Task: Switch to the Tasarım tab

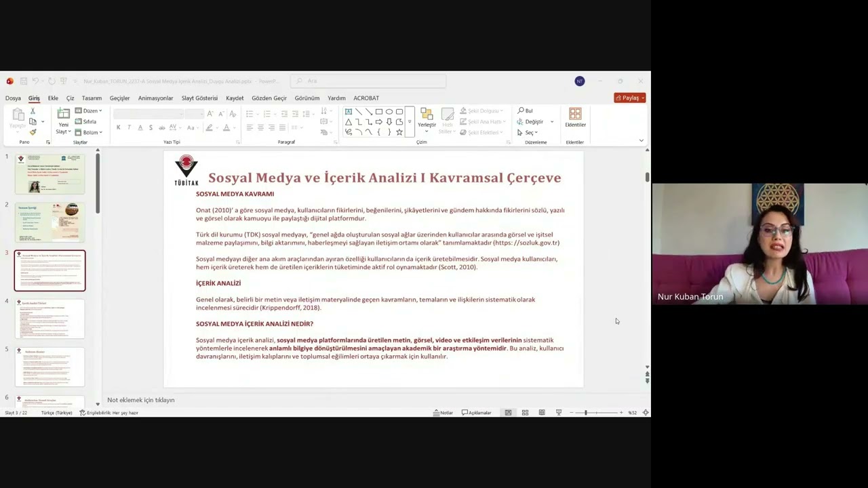Action: tap(92, 98)
